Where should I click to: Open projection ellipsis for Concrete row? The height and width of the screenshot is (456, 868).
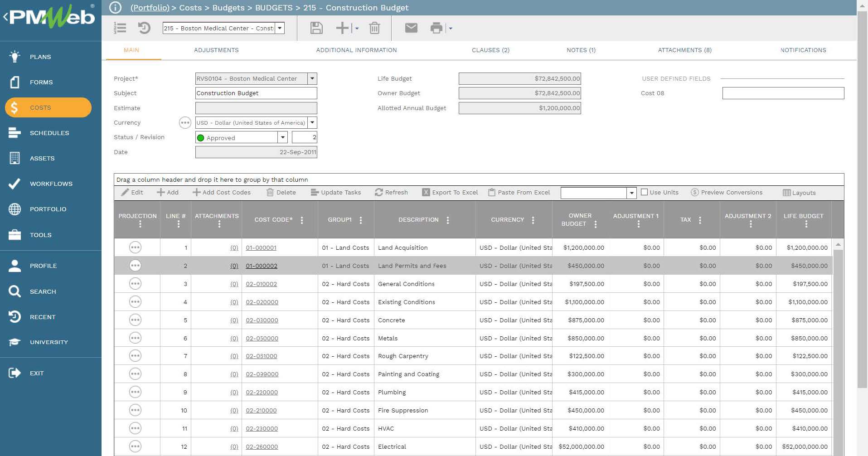point(135,320)
